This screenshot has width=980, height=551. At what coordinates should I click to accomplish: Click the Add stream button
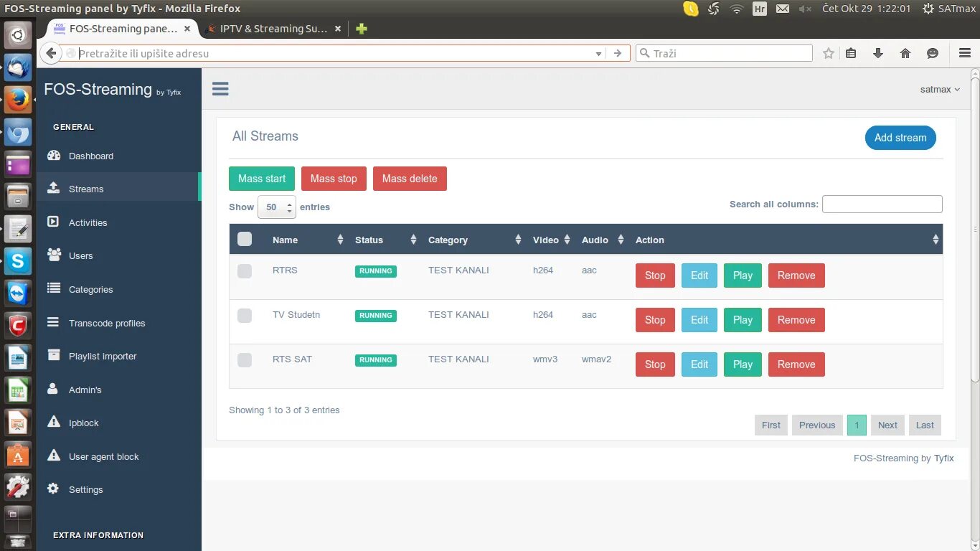900,138
